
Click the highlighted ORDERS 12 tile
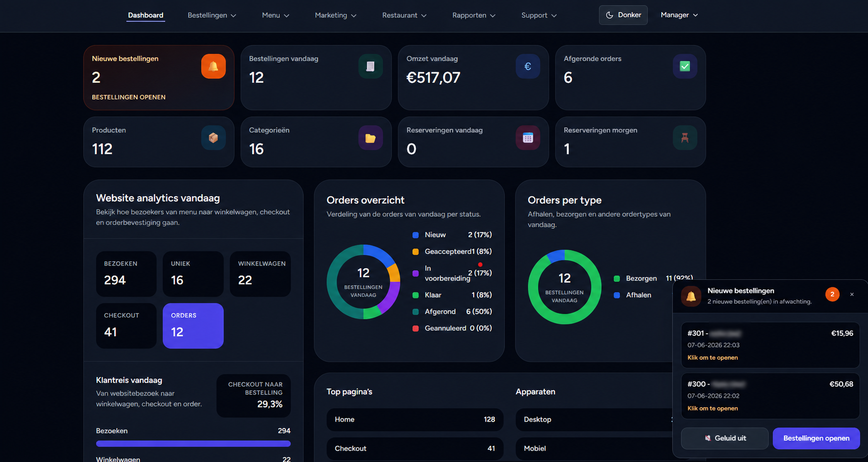point(193,326)
